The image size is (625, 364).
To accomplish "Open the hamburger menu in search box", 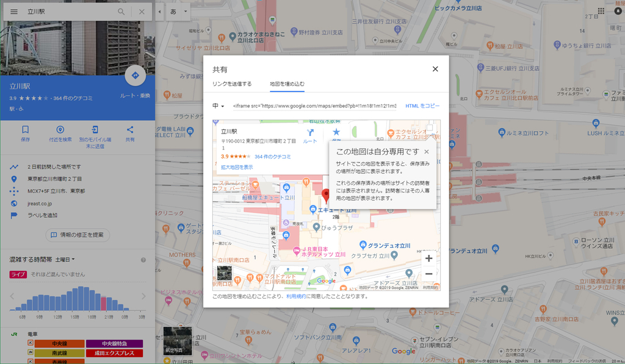I will coord(14,12).
